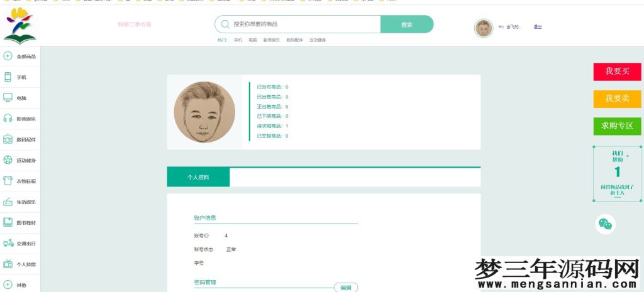Click the small user avatar in header
Screen dimensions: 644x292
(x=484, y=28)
